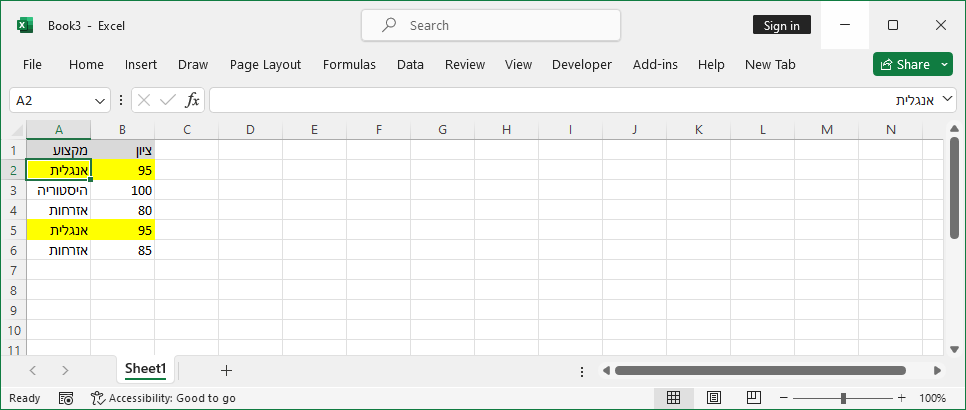Open the Share button dropdown arrow
This screenshot has width=966, height=410.
click(x=945, y=64)
